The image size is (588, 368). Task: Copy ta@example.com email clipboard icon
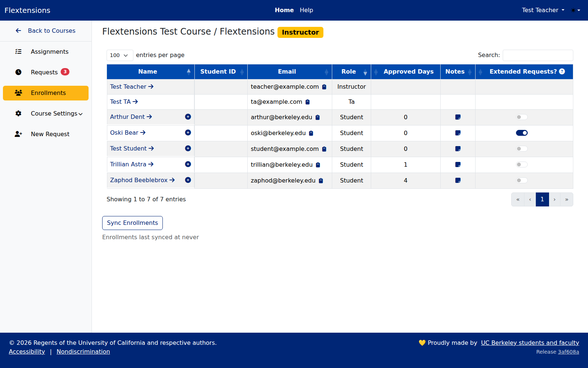tap(308, 102)
